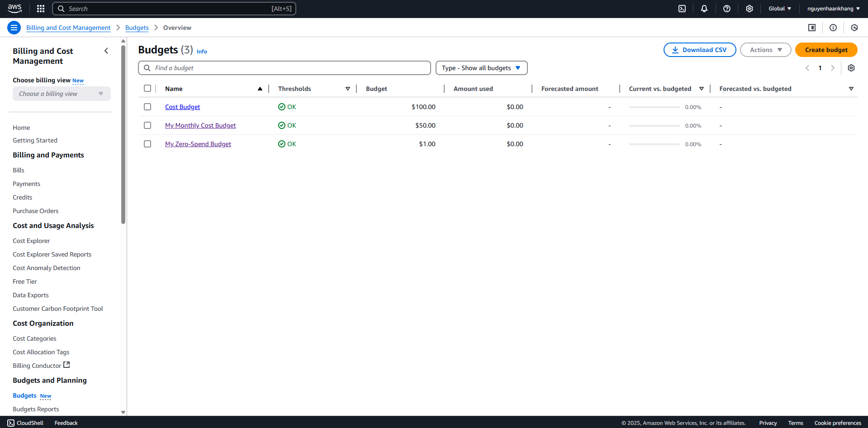Toggle the side navigation hamburger icon

pos(14,28)
